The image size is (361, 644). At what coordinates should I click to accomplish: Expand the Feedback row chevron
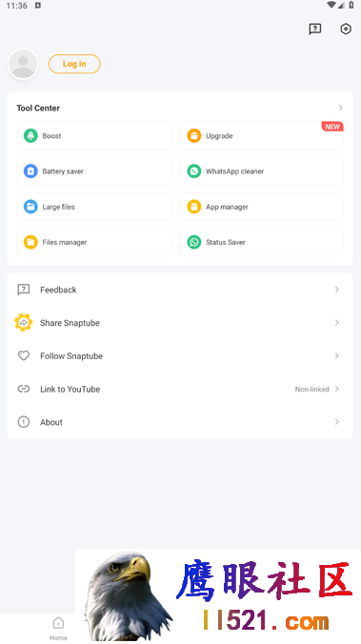(x=337, y=290)
